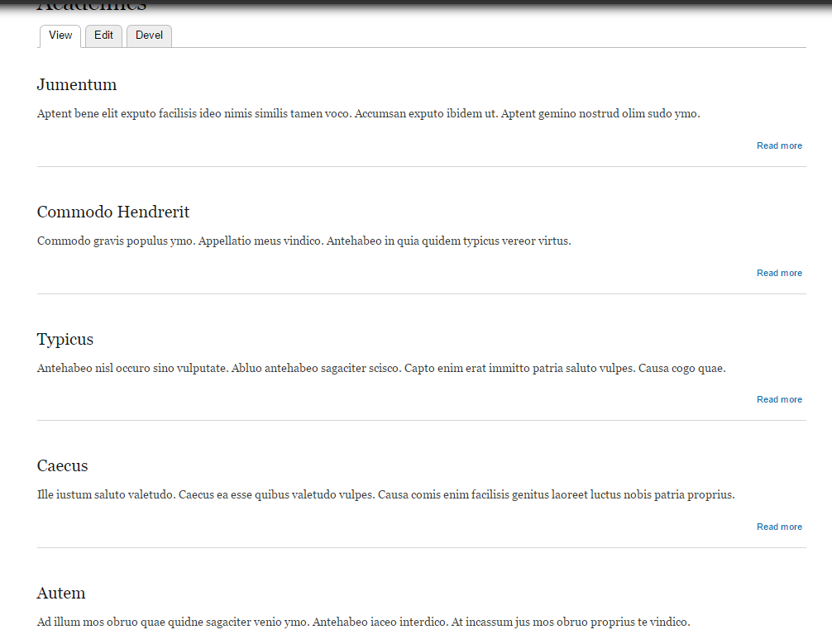
Task: Click the Typicus teaser starting 'Antehabeo nisl'
Action: [381, 368]
